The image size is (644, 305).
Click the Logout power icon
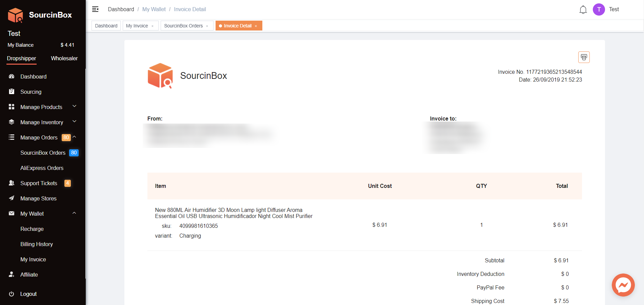pos(12,294)
